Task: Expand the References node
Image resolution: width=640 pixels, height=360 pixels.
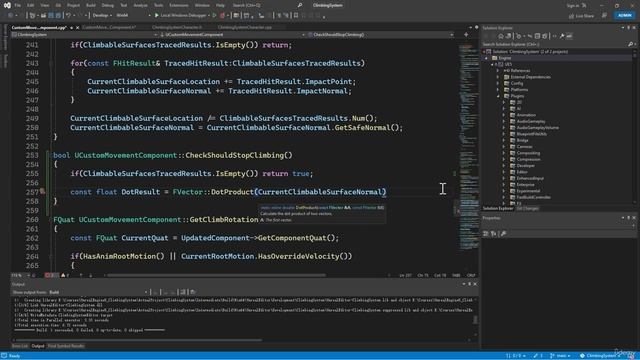Action: [498, 71]
